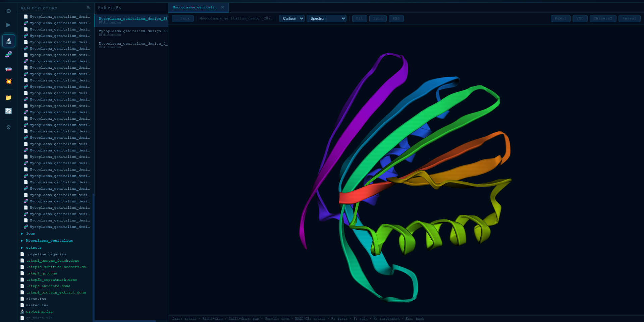The height and width of the screenshot is (322, 644).
Task: Open the qc_stats.txt file
Action: (39, 318)
